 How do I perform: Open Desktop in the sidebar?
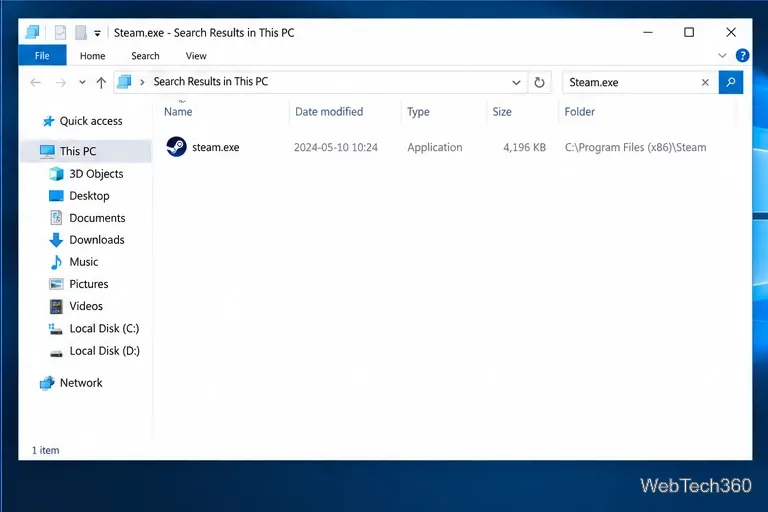89,196
